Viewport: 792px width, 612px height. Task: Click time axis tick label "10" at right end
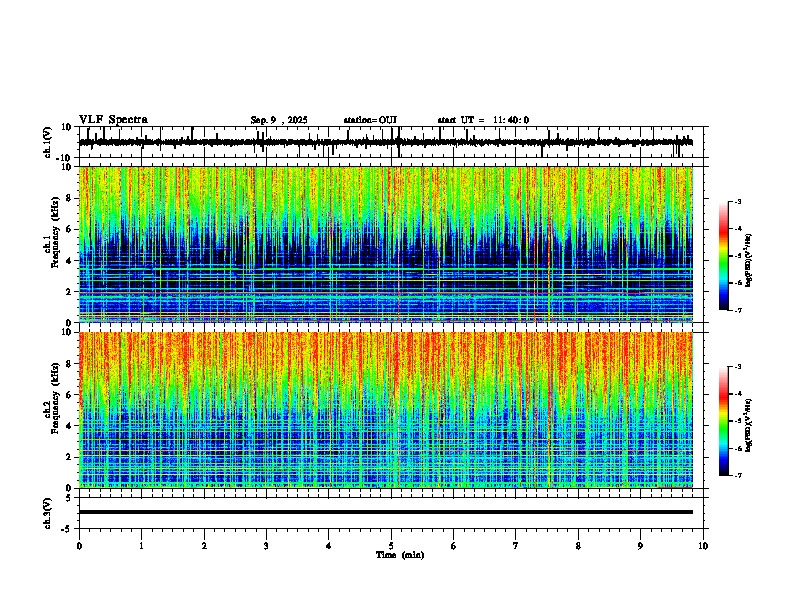coord(703,546)
